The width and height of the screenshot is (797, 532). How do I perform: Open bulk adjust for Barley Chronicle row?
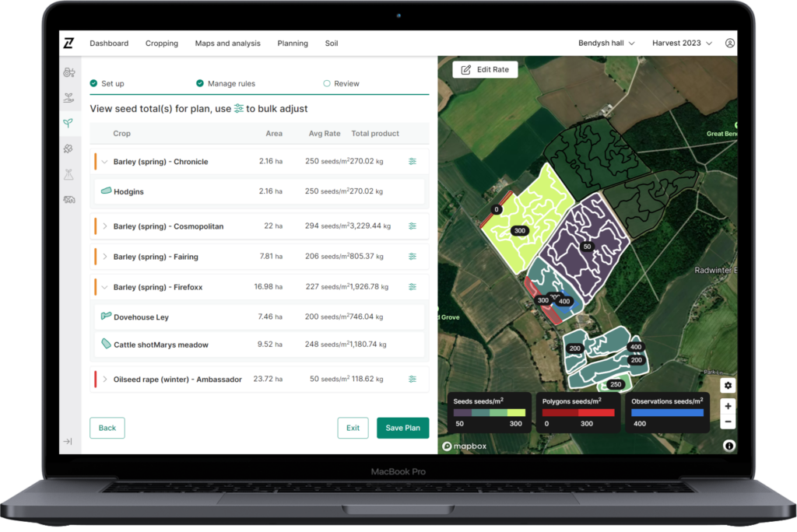click(413, 162)
